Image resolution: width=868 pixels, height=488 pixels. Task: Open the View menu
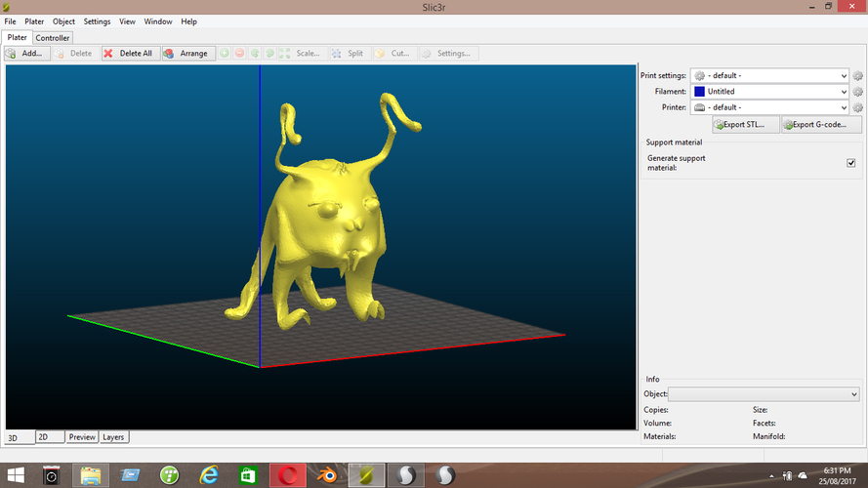pyautogui.click(x=127, y=21)
